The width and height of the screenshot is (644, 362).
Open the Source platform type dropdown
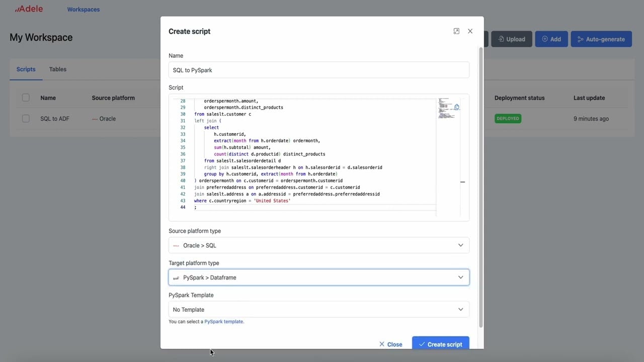point(319,245)
